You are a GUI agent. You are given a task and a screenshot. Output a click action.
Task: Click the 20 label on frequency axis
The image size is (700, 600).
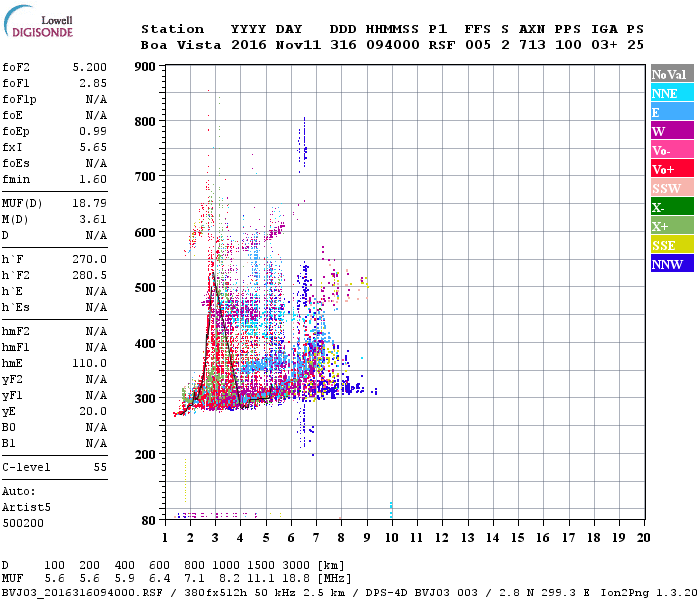[x=643, y=538]
